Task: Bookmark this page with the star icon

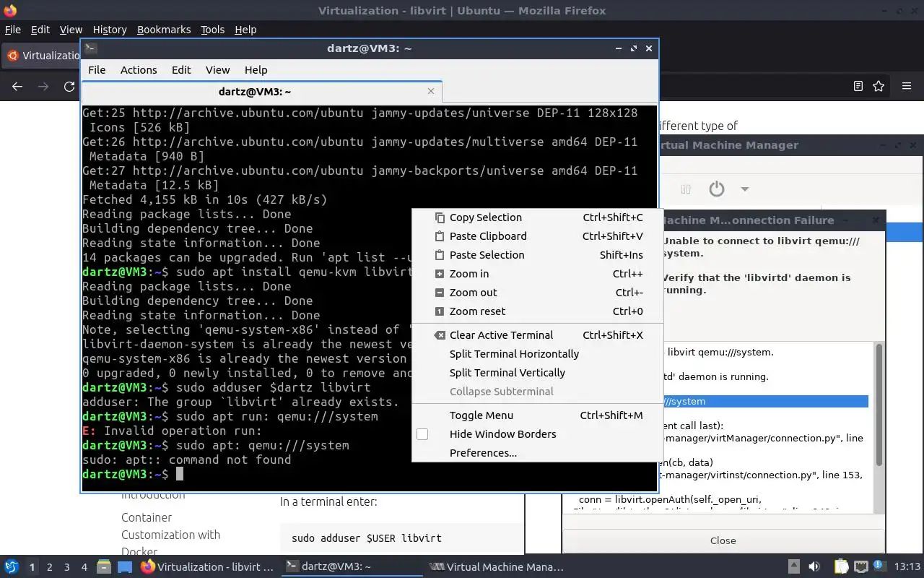Action: point(879,86)
